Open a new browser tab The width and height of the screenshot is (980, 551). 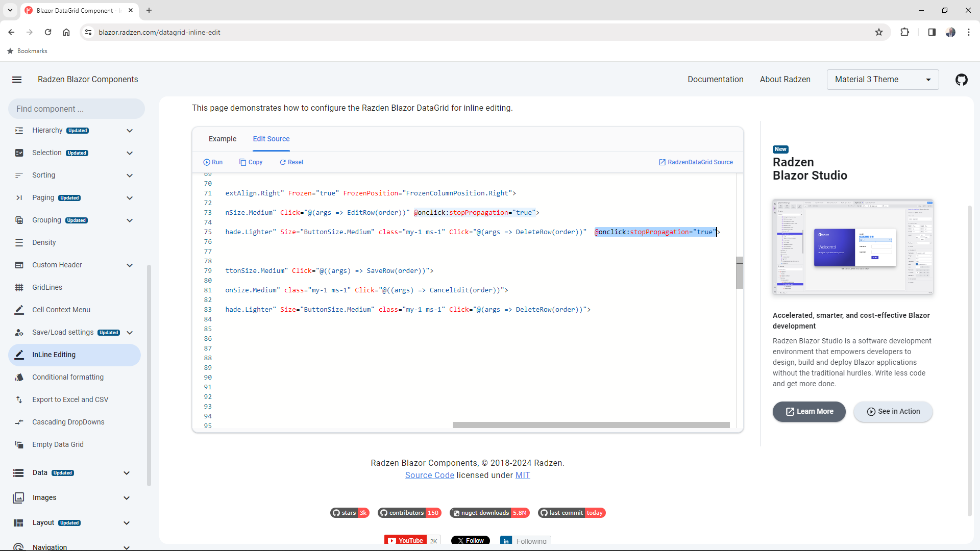coord(149,10)
